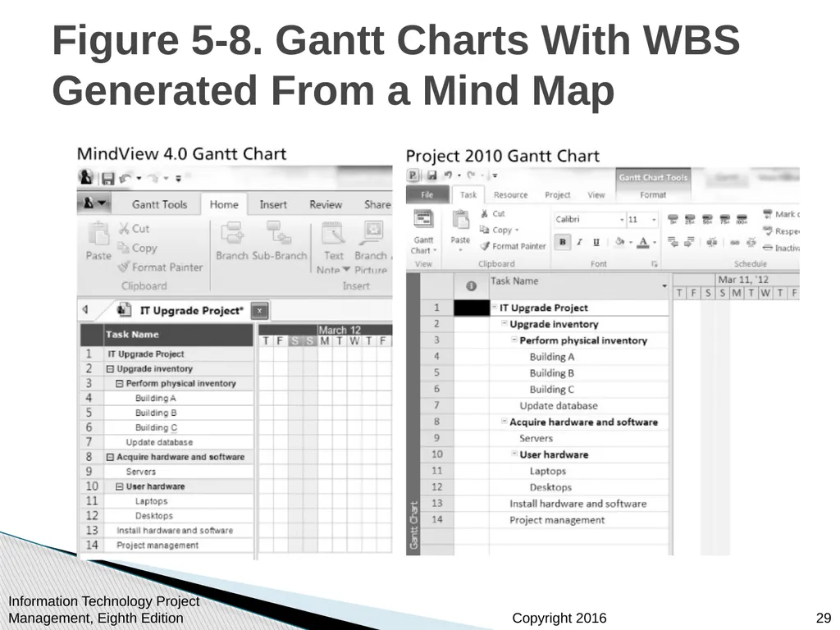Collapse Acquire hardware and software in MindView
The width and height of the screenshot is (840, 630).
(x=111, y=457)
